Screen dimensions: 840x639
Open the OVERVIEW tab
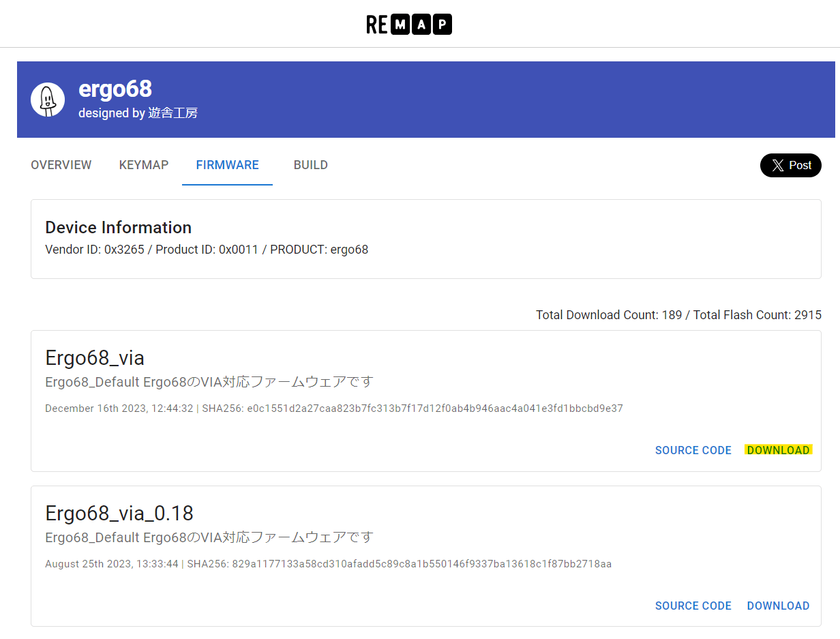coord(61,165)
